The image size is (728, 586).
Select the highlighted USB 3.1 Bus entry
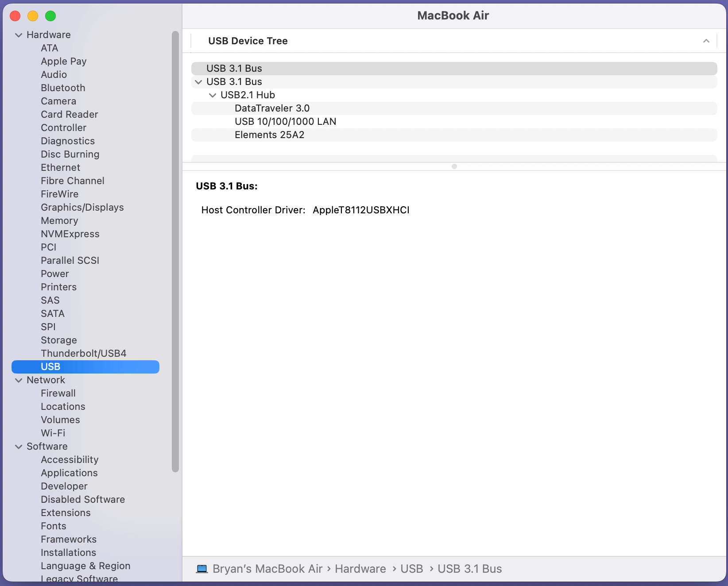pos(234,68)
